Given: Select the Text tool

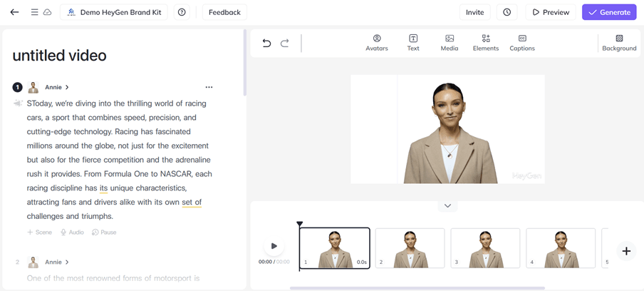Looking at the screenshot, I should pyautogui.click(x=413, y=43).
